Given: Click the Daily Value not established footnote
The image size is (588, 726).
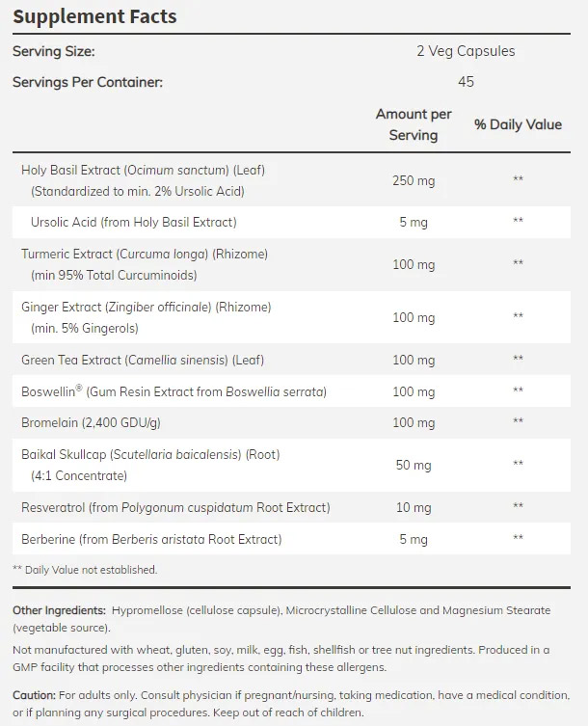Looking at the screenshot, I should [85, 570].
